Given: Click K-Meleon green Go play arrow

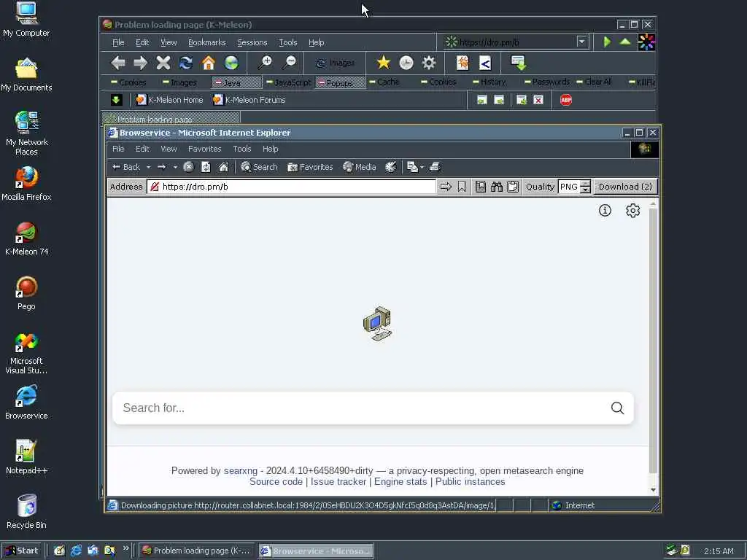Looking at the screenshot, I should [607, 42].
